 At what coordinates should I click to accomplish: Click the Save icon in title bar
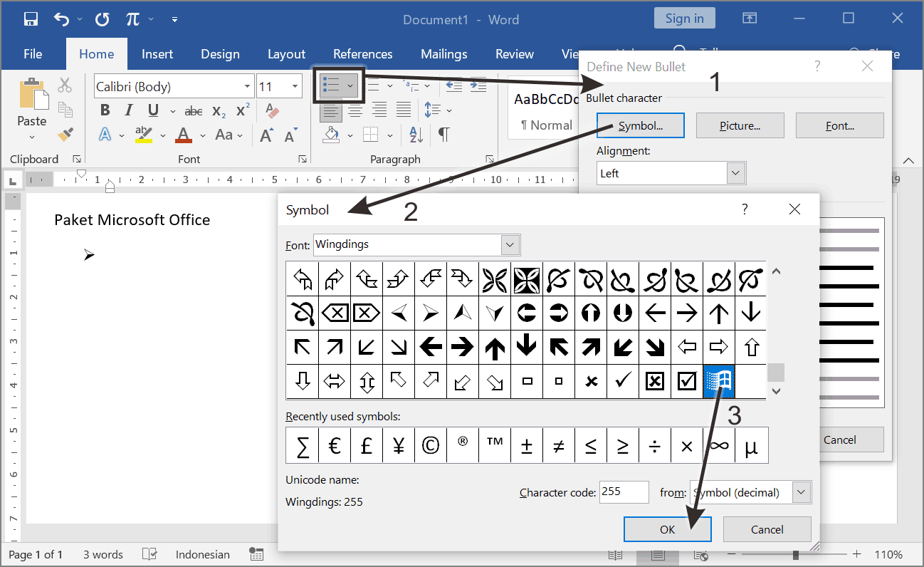pos(31,19)
